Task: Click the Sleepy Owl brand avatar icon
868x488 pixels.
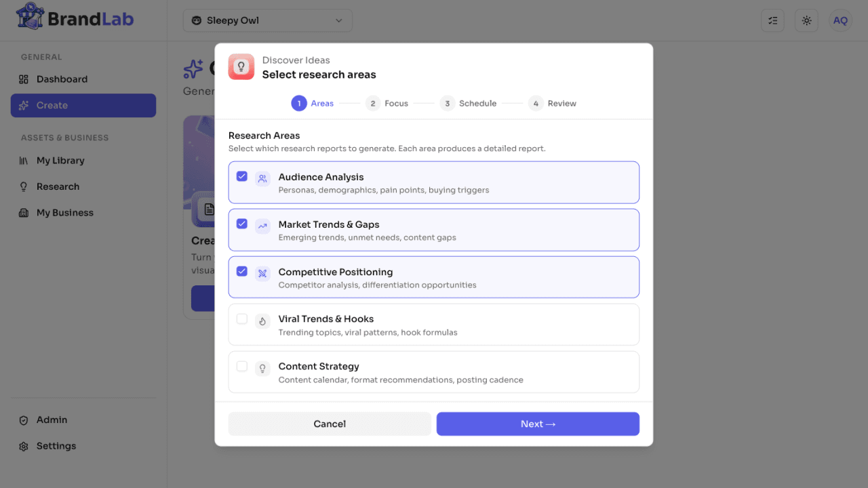Action: coord(196,20)
